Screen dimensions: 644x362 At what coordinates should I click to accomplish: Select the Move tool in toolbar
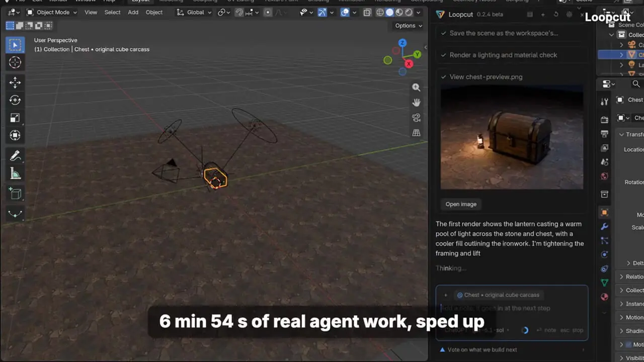(x=15, y=82)
